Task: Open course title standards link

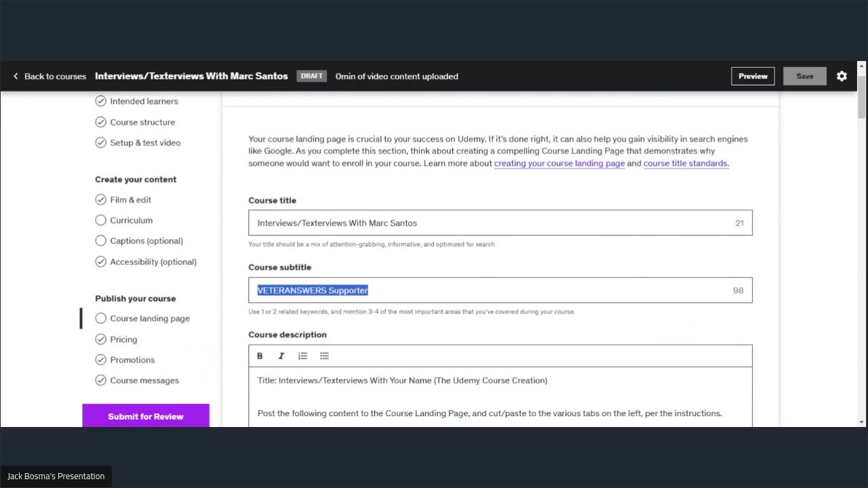Action: [686, 163]
